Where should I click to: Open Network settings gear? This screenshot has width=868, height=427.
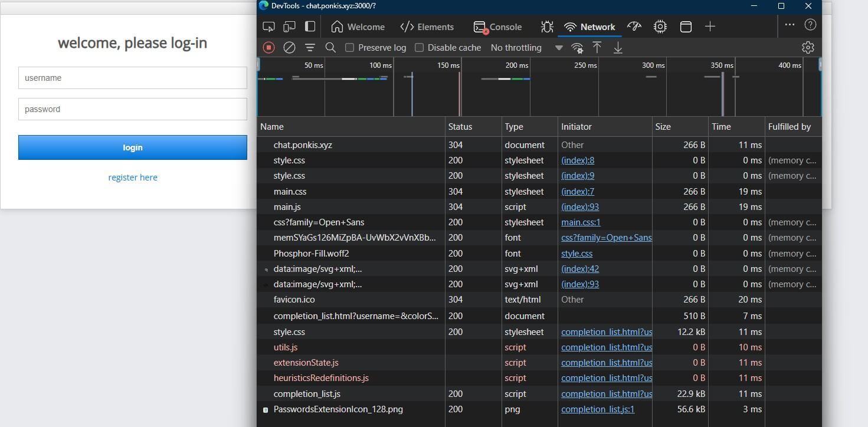coord(808,48)
